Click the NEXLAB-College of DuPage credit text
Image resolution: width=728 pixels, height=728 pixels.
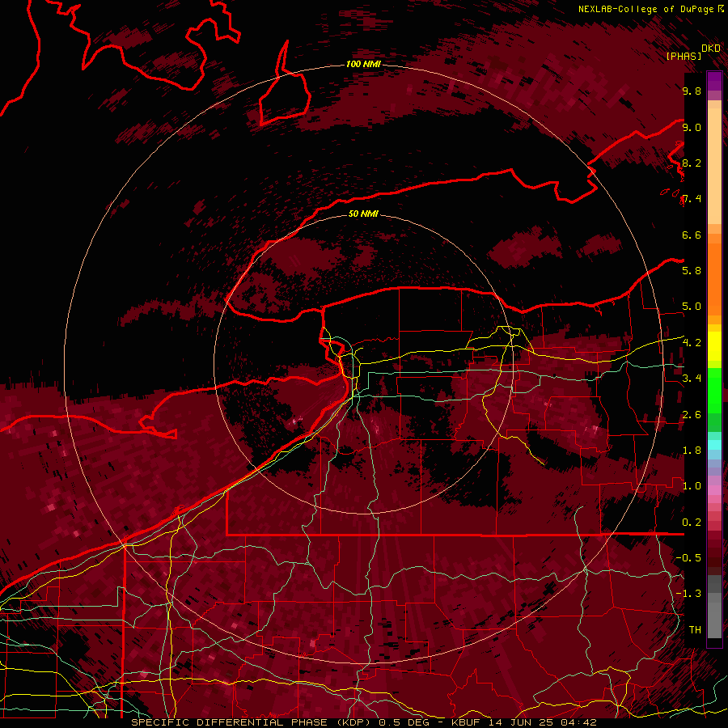(x=645, y=9)
